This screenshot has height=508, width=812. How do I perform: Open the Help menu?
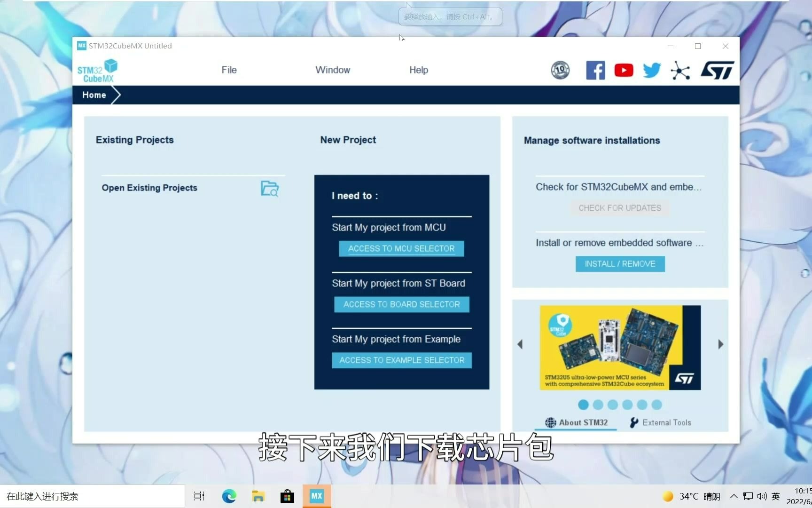click(418, 70)
